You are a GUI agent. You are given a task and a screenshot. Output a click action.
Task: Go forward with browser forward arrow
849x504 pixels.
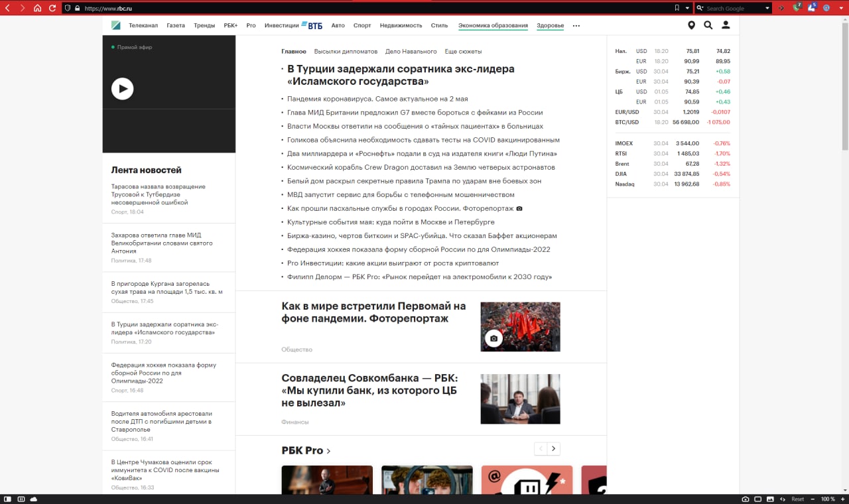[x=23, y=8]
